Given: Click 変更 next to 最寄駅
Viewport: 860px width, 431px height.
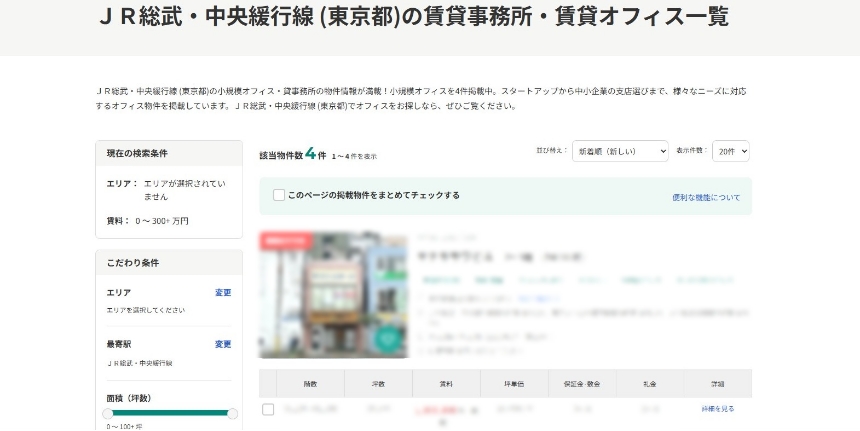Looking at the screenshot, I should (x=223, y=344).
